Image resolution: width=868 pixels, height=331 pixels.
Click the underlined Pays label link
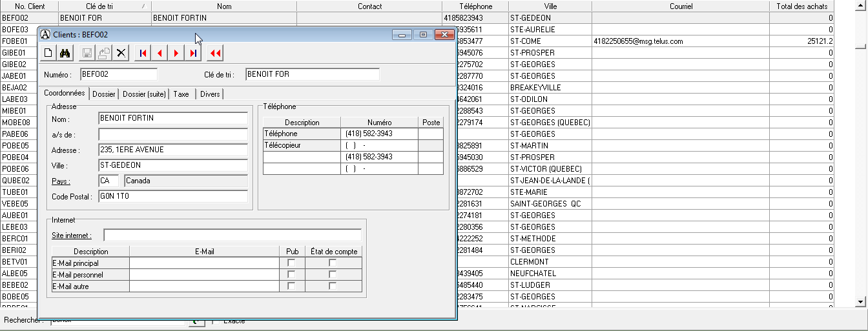point(61,181)
